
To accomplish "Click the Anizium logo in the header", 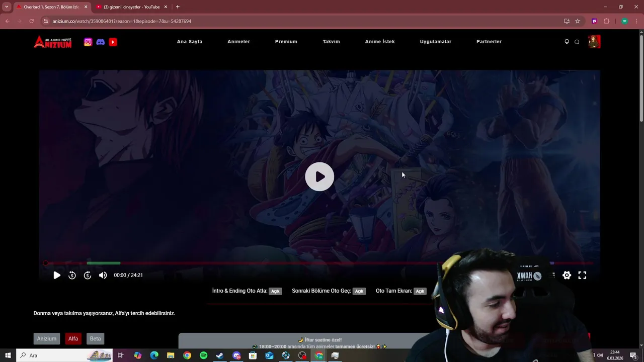I will [53, 42].
